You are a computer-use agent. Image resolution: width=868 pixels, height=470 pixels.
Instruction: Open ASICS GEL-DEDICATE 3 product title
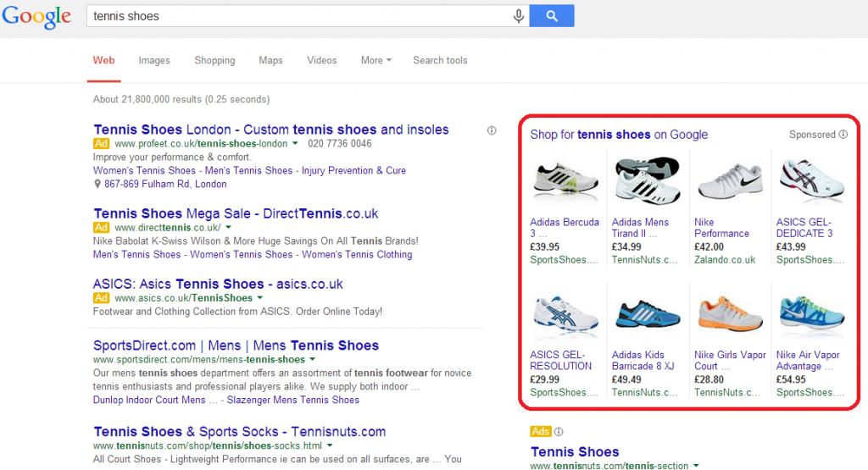click(804, 228)
